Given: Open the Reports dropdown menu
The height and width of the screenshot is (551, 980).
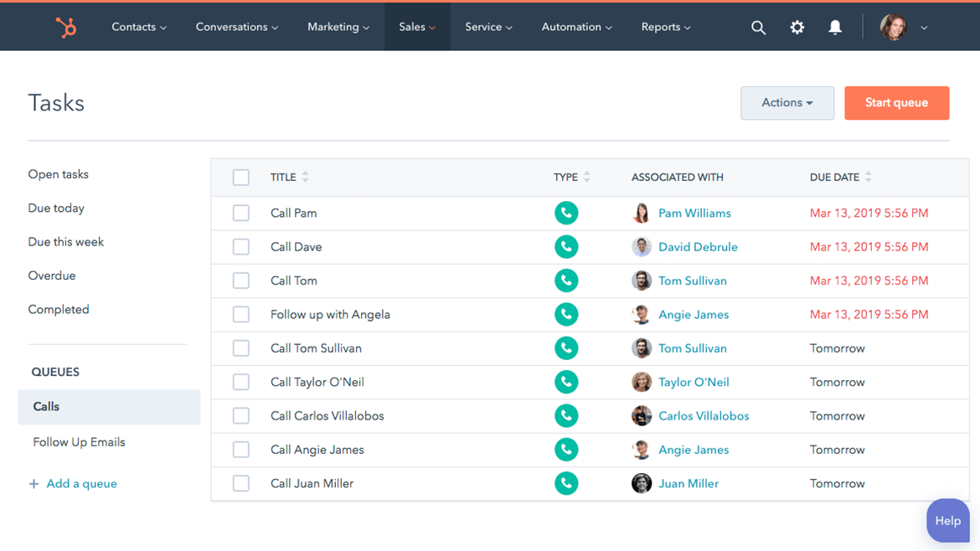Looking at the screenshot, I should (x=666, y=27).
